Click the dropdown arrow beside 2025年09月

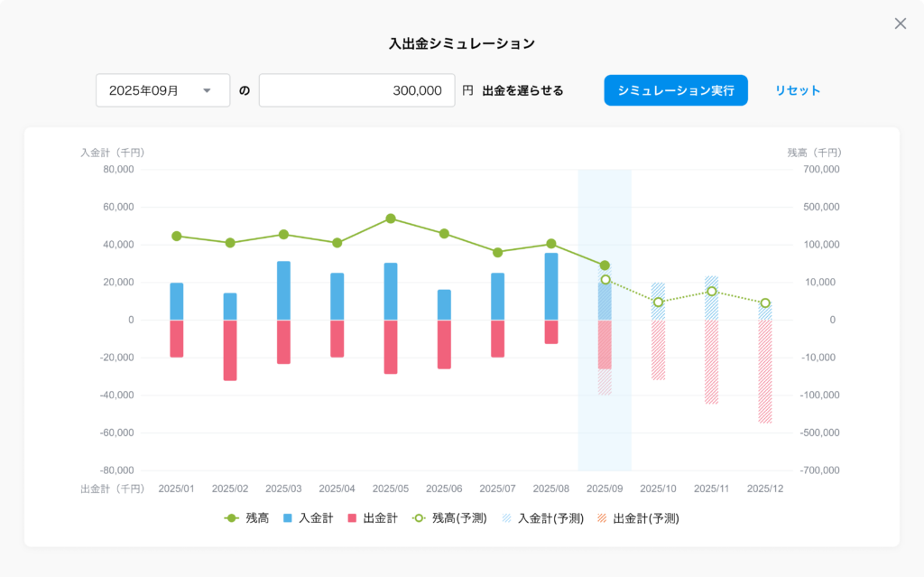click(207, 90)
